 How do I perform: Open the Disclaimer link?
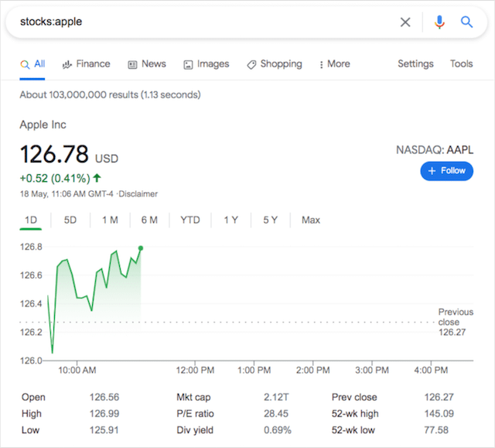[138, 194]
